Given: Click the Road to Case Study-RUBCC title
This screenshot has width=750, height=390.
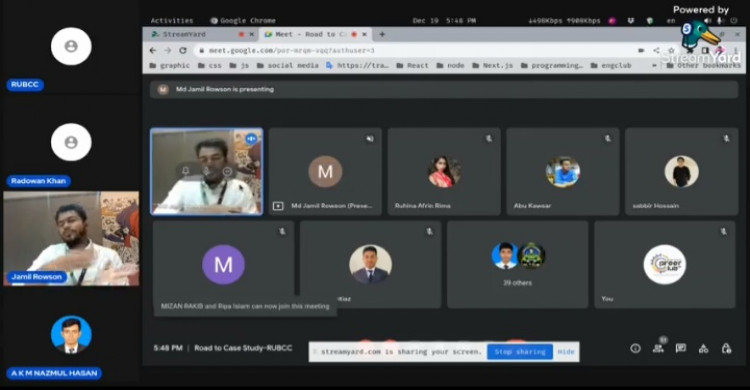Looking at the screenshot, I should pos(243,348).
